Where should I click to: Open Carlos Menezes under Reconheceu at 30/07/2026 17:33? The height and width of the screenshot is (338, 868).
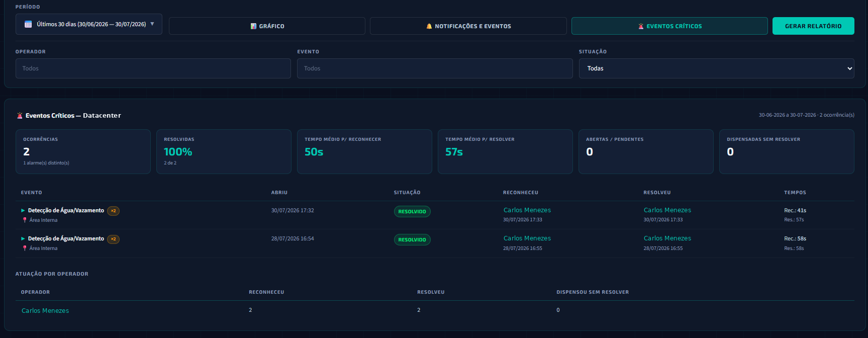527,210
